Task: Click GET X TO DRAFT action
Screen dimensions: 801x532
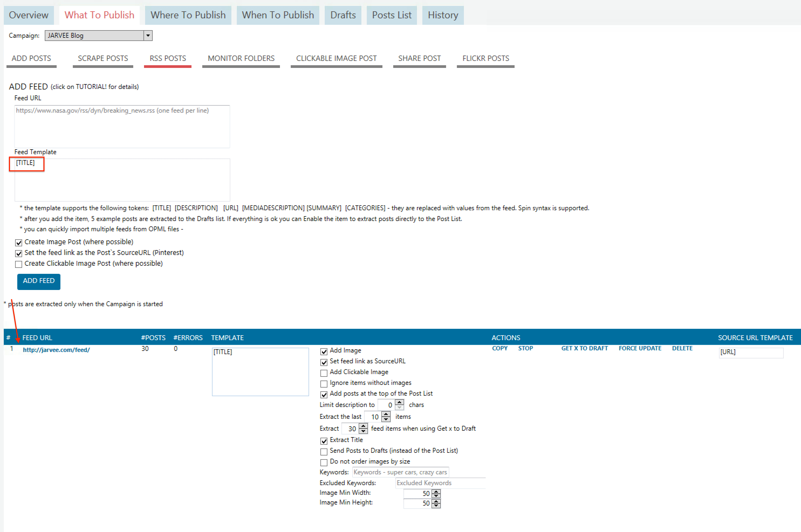Action: (584, 348)
